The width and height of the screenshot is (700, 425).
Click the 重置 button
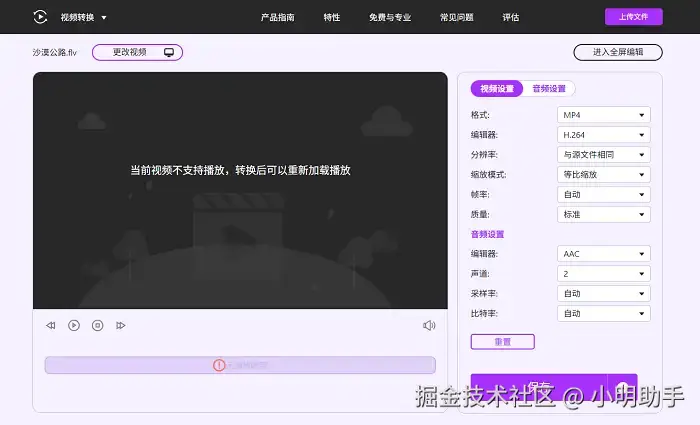pos(503,342)
